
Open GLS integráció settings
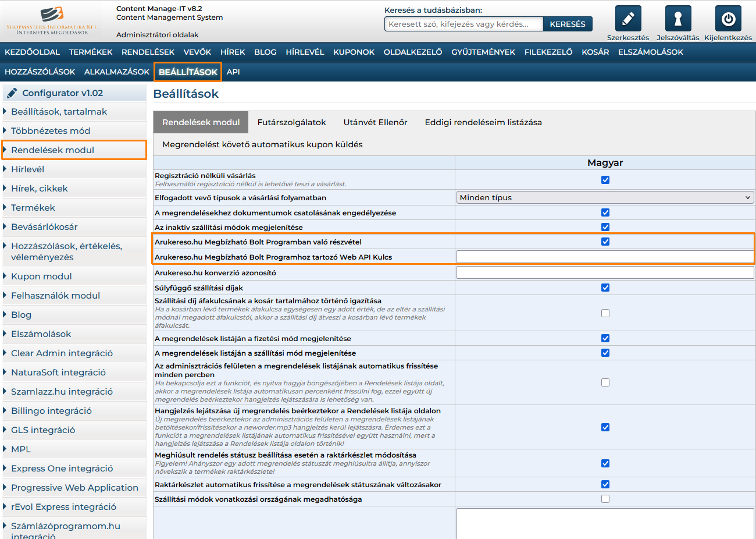[74, 430]
